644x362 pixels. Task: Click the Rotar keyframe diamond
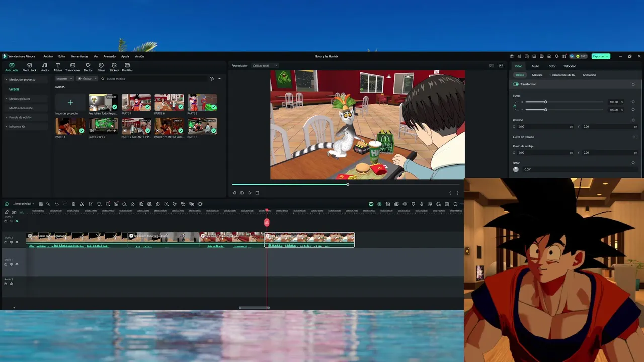(x=633, y=163)
